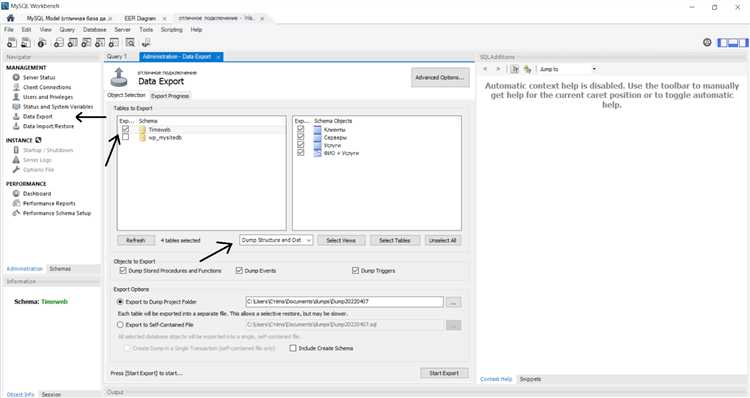
Task: Refresh the INSTANCE section icon
Action: (x=38, y=140)
